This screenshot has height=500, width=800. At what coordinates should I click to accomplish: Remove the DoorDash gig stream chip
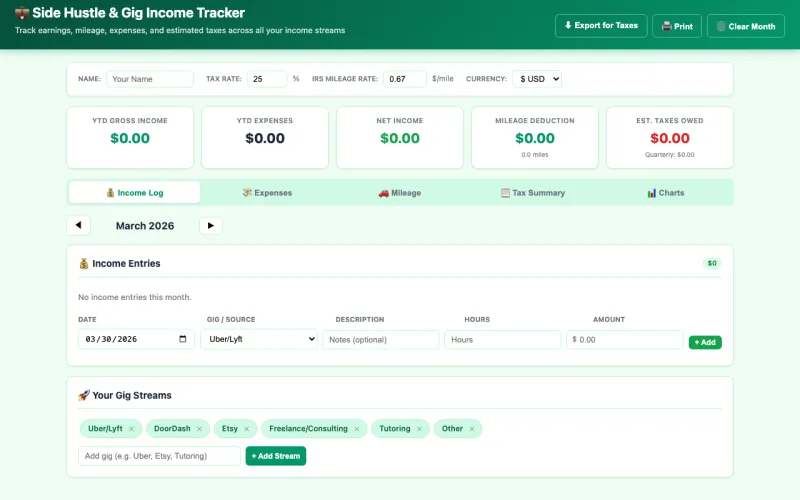(x=199, y=429)
